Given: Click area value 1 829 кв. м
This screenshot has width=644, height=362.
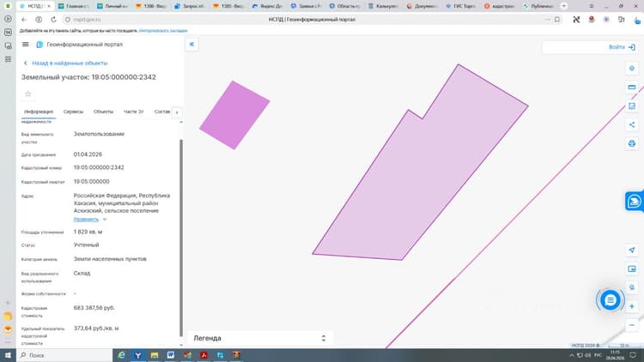Looking at the screenshot, I should coord(88,232).
